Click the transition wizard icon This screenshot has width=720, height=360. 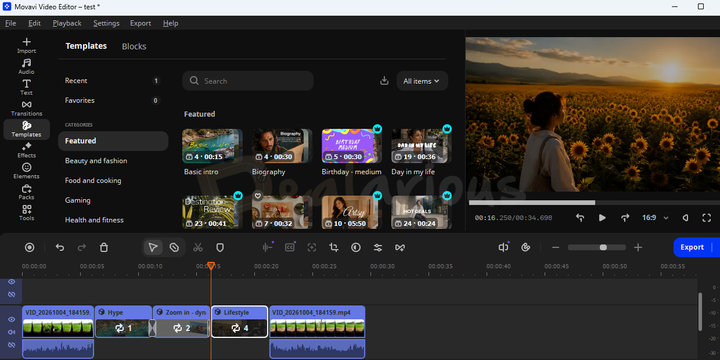[x=400, y=248]
